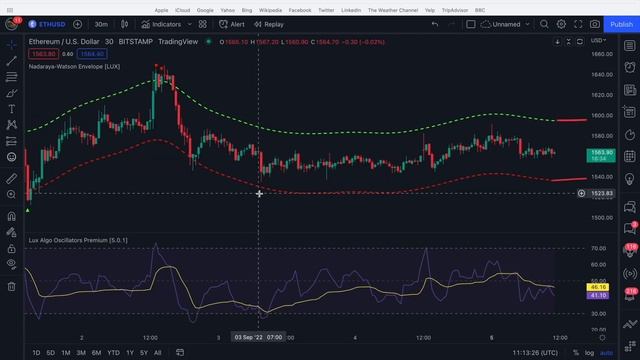Add symbol to compare with plus icon
The height and width of the screenshot is (360, 640).
pyautogui.click(x=78, y=24)
